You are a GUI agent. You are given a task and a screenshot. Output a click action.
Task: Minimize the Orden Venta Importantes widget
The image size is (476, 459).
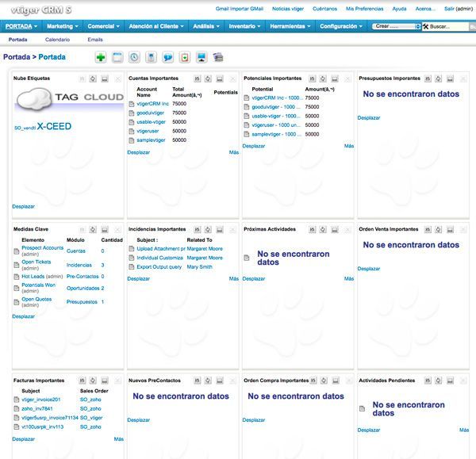tap(450, 230)
